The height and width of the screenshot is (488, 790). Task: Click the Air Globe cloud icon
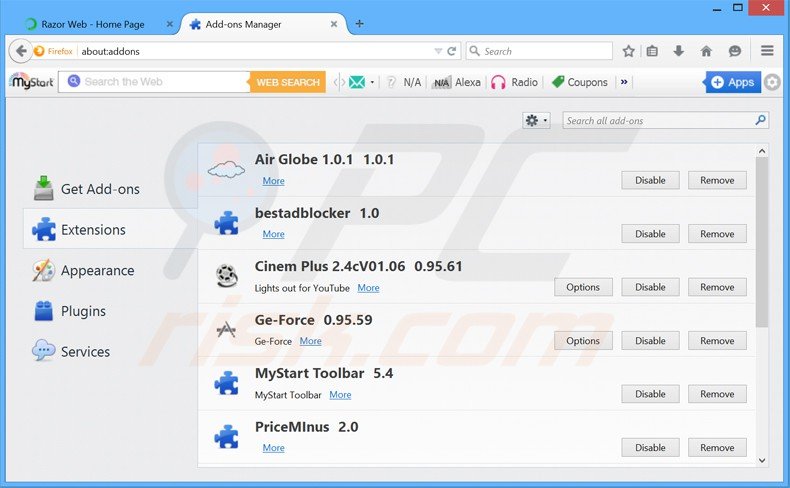click(x=226, y=170)
